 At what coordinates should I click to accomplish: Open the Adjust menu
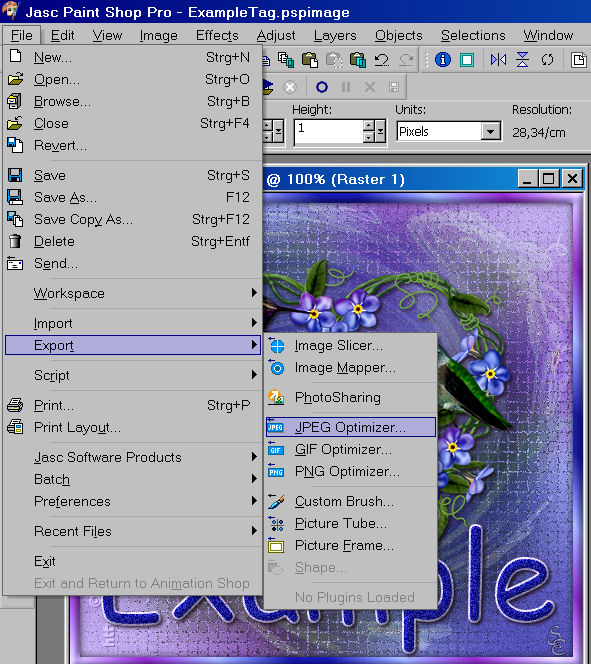[276, 35]
